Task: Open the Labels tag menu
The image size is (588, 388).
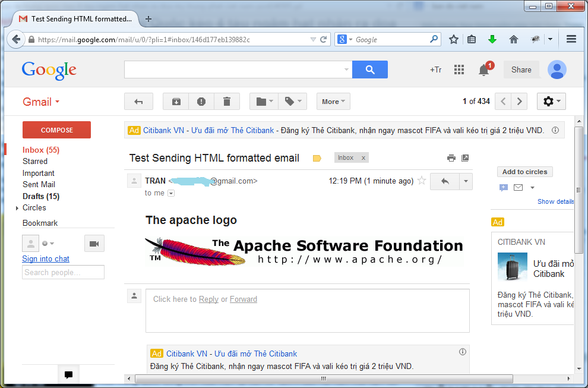Action: pos(292,102)
